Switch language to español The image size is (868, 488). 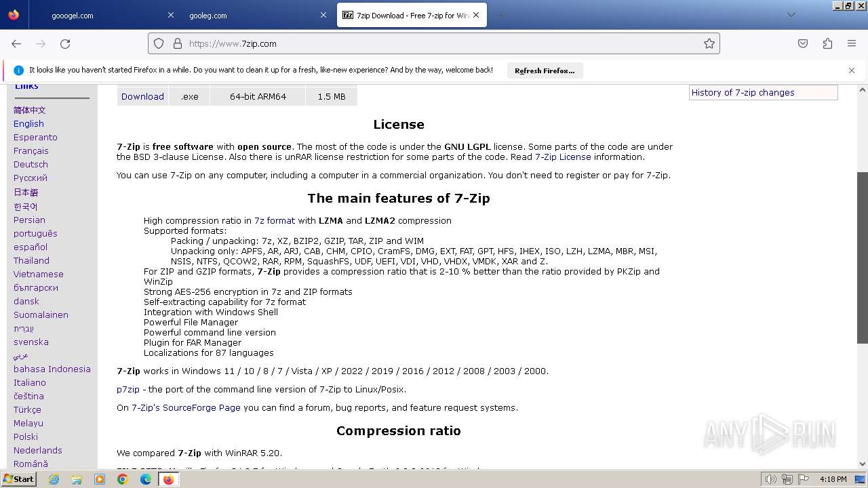tap(31, 247)
